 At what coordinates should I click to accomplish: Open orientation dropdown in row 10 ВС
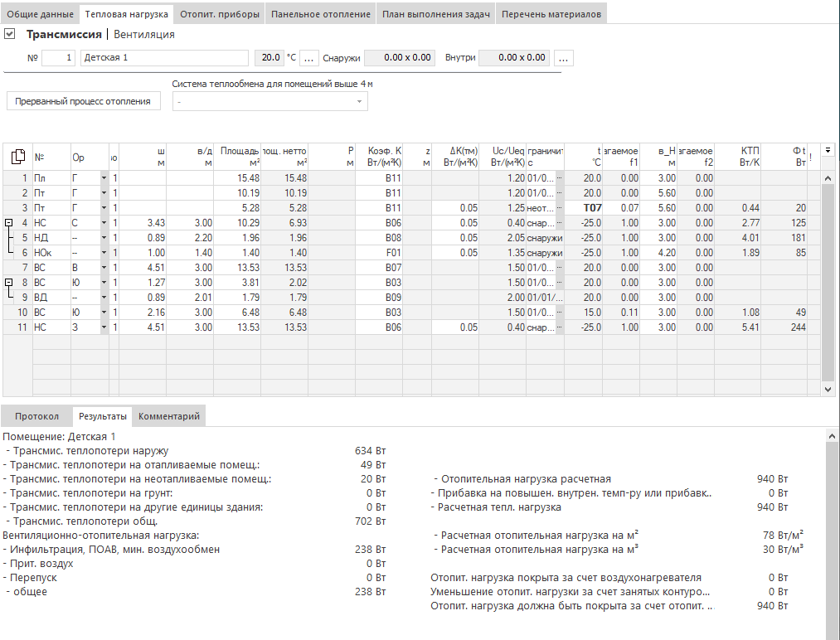pos(104,313)
